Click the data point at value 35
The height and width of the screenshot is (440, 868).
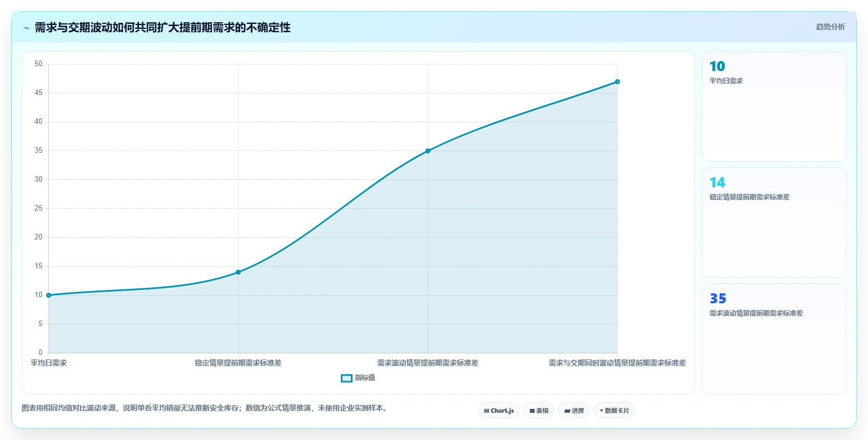click(428, 151)
